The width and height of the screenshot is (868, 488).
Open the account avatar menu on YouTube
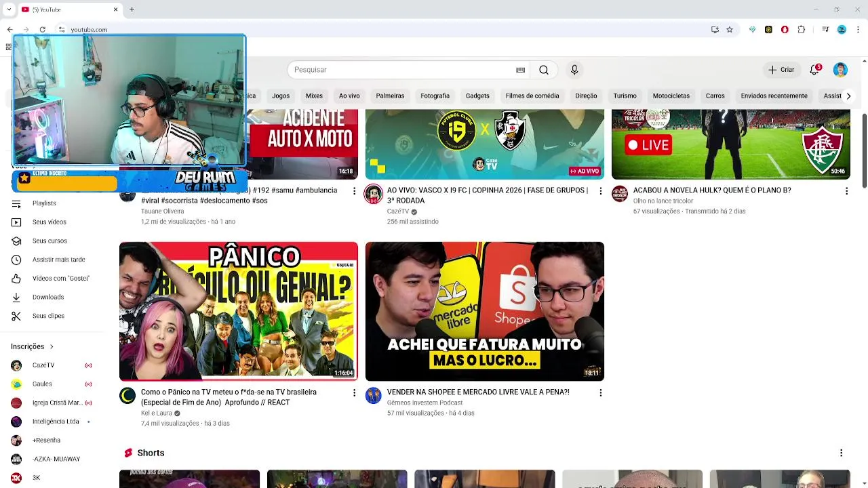tap(840, 70)
